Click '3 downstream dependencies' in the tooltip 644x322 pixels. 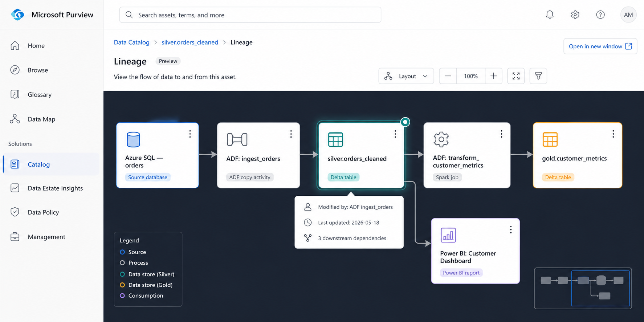352,238
